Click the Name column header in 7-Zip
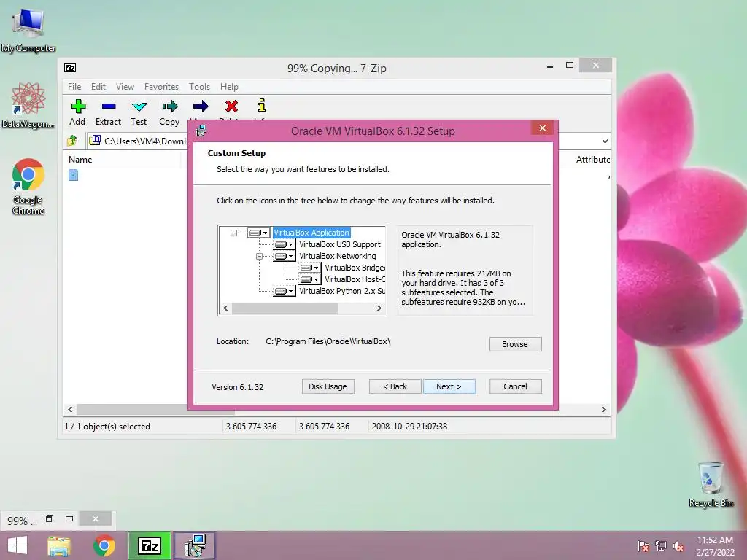This screenshot has width=747, height=560. pyautogui.click(x=122, y=160)
